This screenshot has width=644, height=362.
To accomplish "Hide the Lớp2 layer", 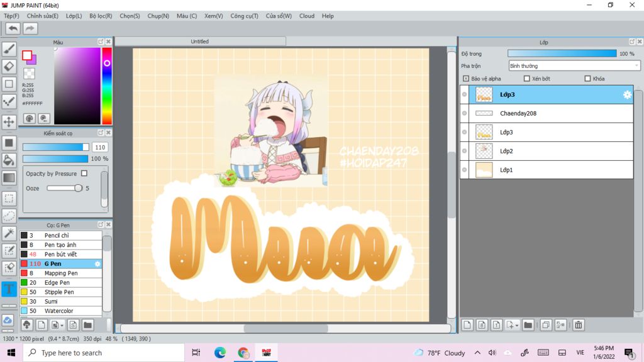I will 465,151.
